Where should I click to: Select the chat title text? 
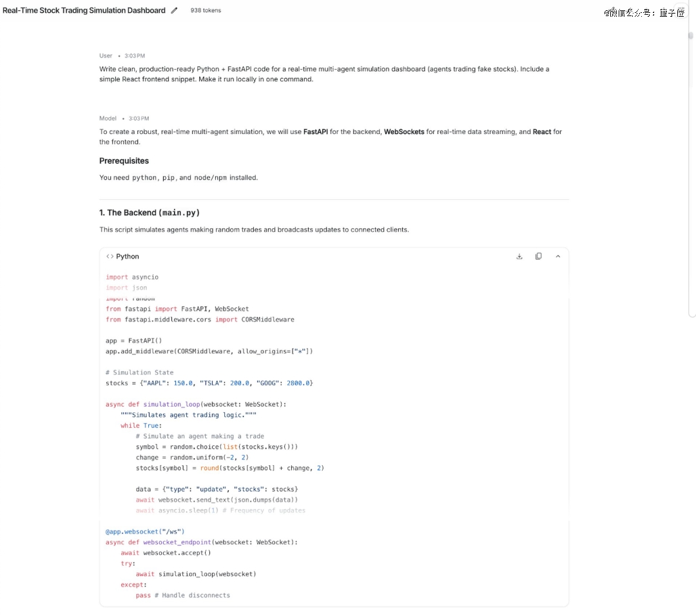tap(84, 11)
